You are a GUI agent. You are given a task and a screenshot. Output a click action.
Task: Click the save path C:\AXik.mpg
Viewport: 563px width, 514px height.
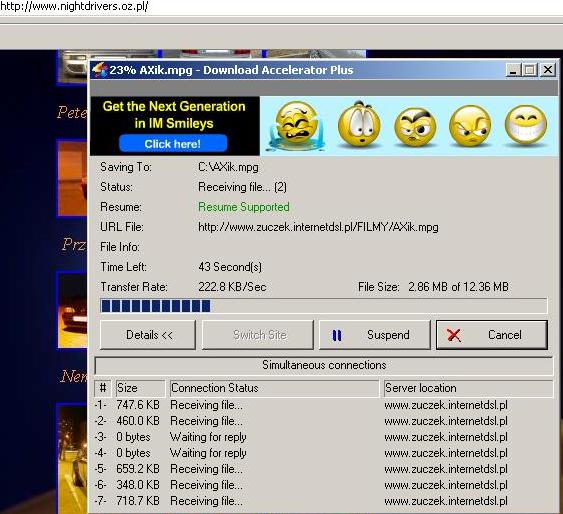tap(228, 167)
